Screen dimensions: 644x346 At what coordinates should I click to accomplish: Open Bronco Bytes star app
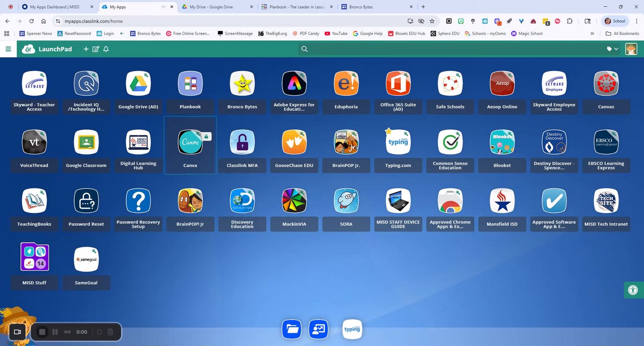tap(242, 84)
